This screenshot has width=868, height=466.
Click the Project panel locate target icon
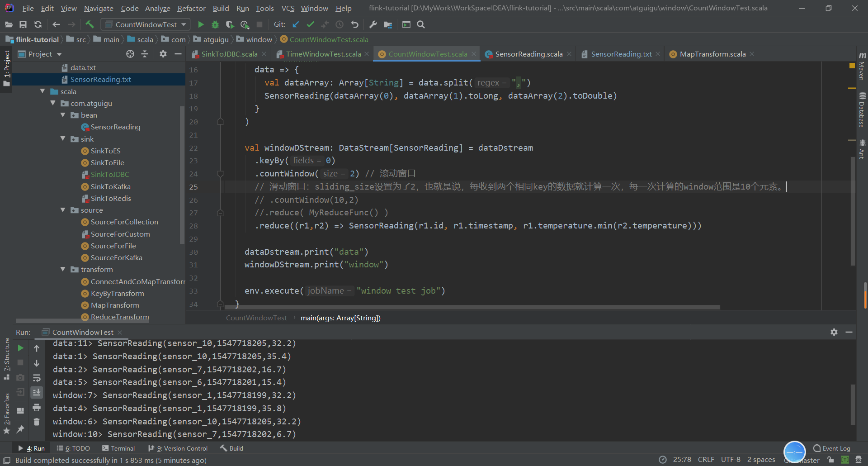(130, 54)
